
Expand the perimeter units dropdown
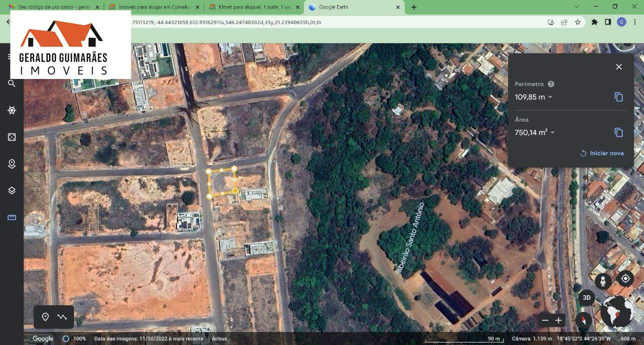550,98
